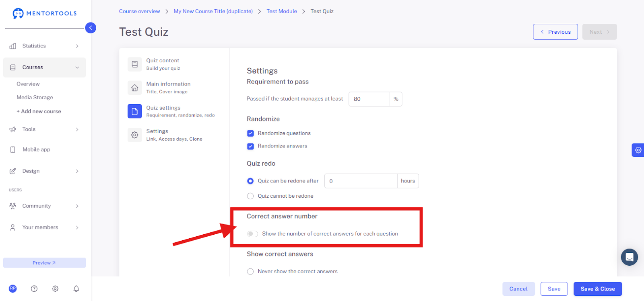Toggle Randomize questions checkbox

point(250,133)
